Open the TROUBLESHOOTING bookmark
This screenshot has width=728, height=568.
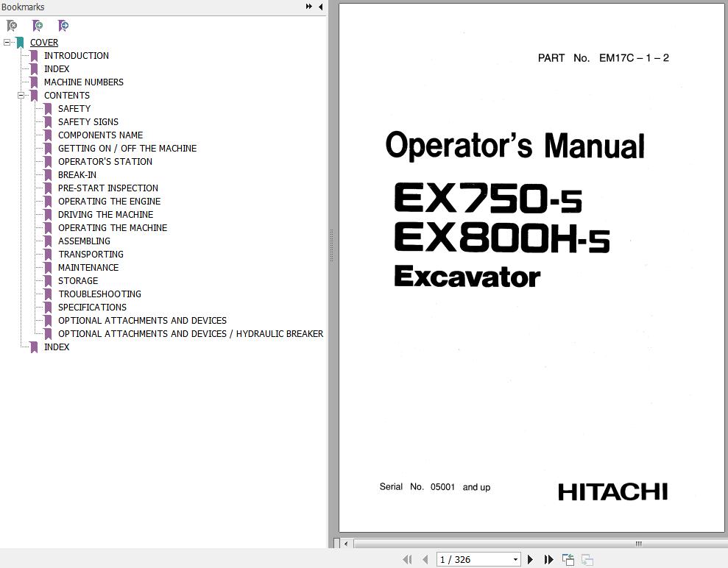(x=99, y=294)
